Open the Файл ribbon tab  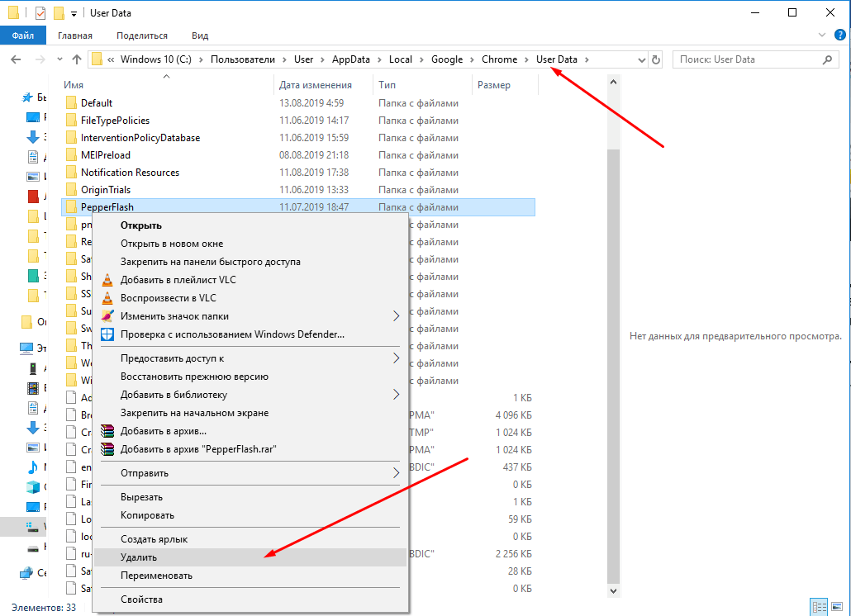click(23, 36)
